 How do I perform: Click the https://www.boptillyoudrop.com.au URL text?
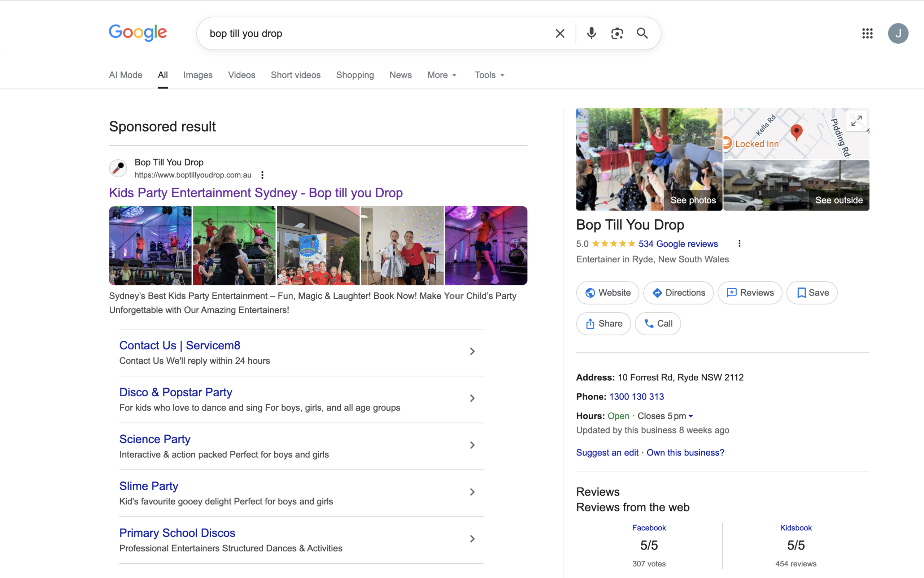pos(193,175)
